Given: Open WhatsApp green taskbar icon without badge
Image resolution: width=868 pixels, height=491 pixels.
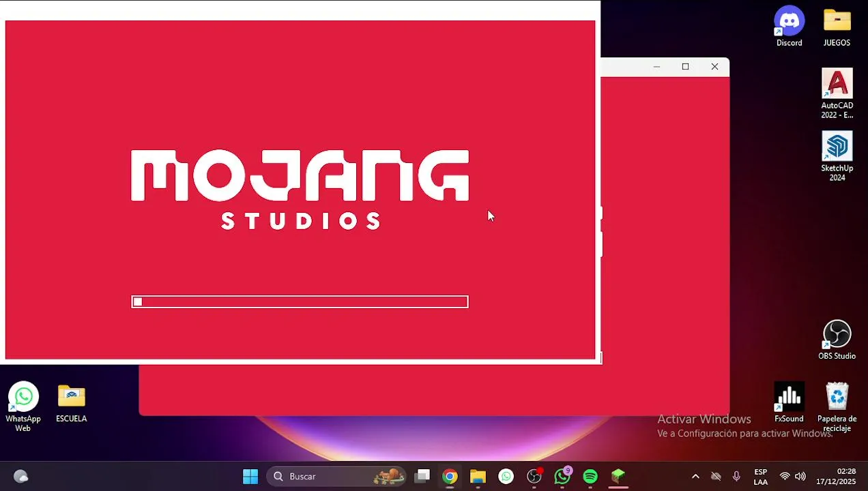Looking at the screenshot, I should point(506,477).
